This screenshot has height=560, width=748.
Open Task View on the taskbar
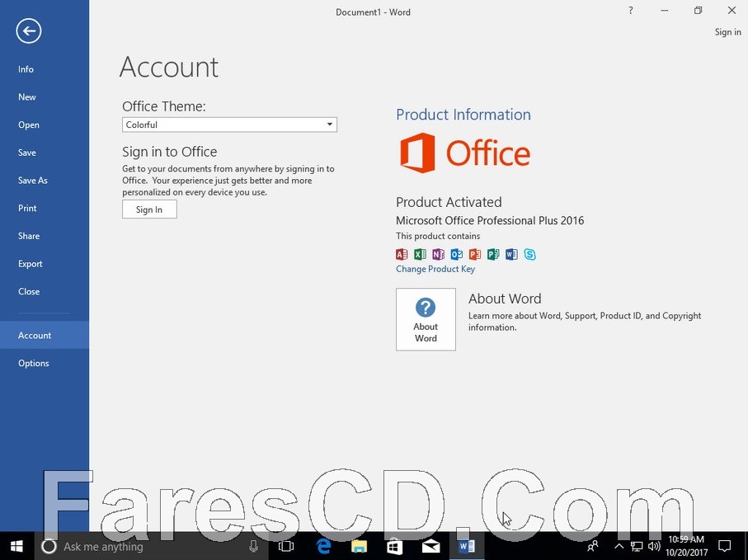pyautogui.click(x=285, y=546)
